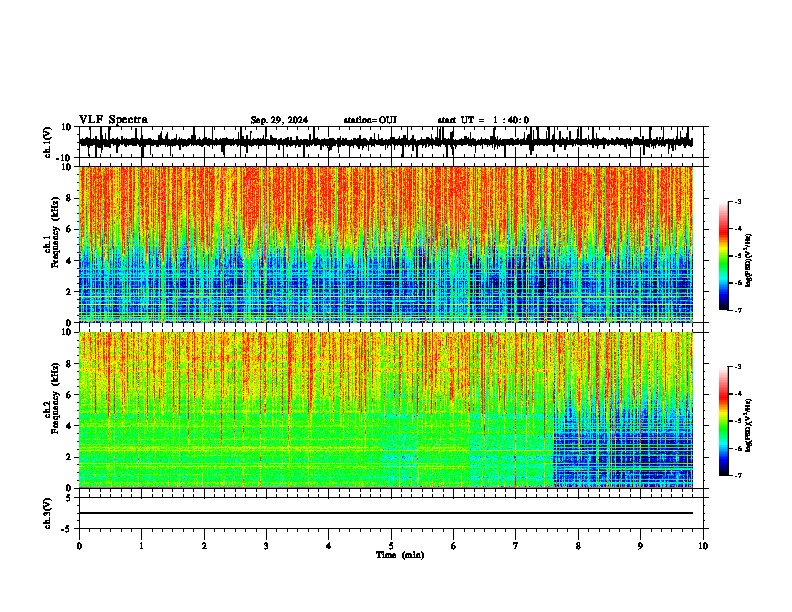Click the ch.1 voltage waveform trace panel
The height and width of the screenshot is (612, 792).
click(390, 142)
